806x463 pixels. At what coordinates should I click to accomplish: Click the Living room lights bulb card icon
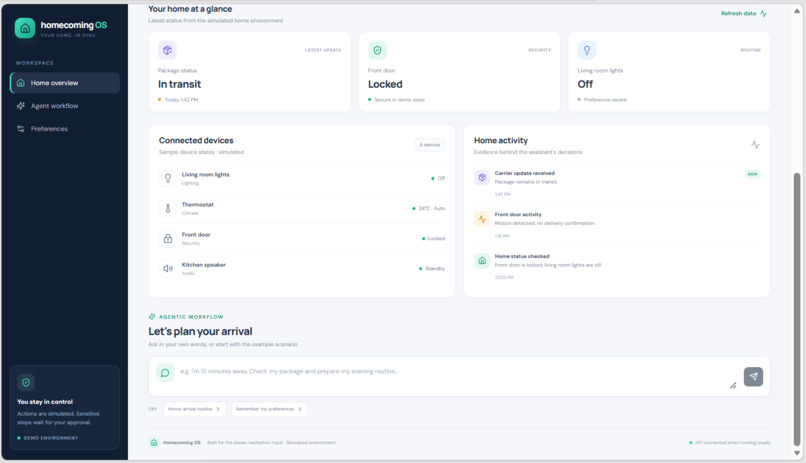coord(587,50)
